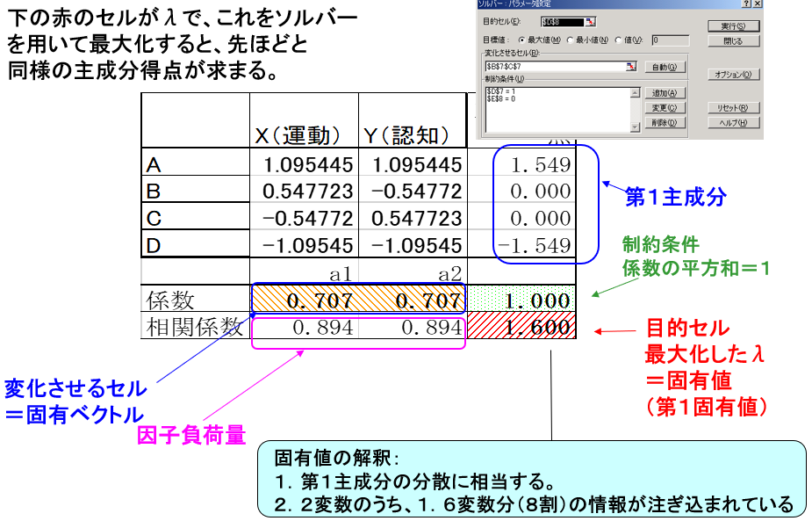
Task: Click the blue 変化させるセル annotation text
Action: pyautogui.click(x=75, y=388)
